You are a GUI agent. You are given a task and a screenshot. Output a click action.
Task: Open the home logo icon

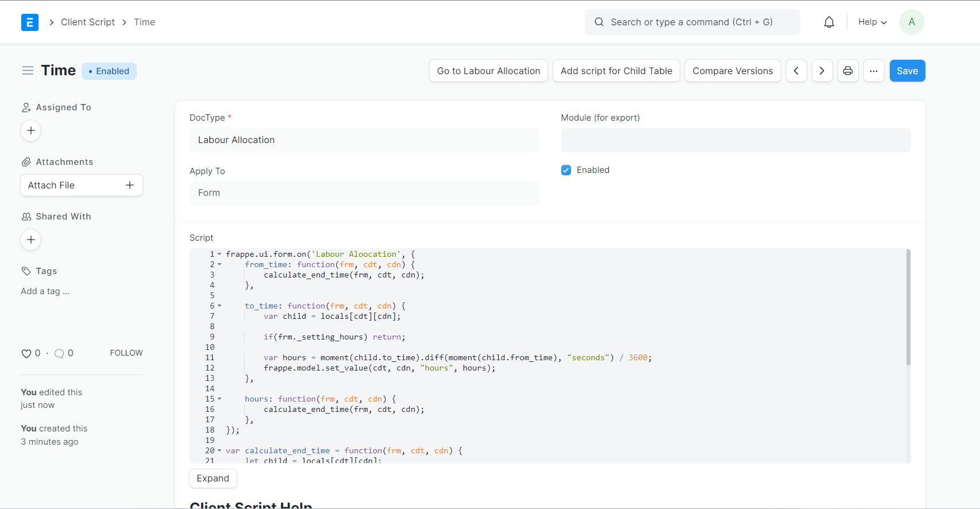pyautogui.click(x=30, y=22)
